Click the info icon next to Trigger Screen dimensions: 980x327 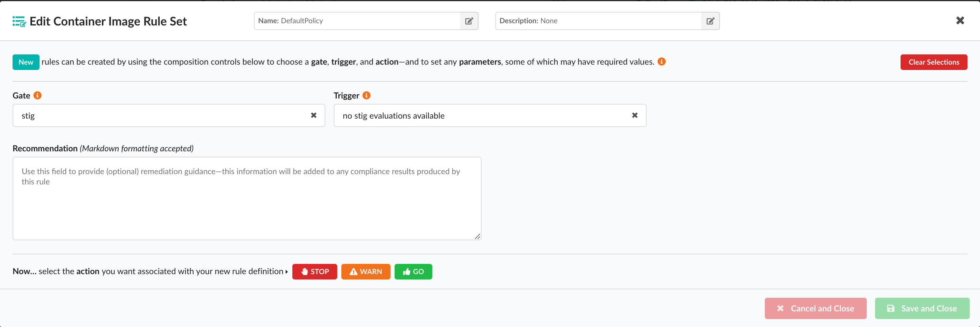pos(366,95)
